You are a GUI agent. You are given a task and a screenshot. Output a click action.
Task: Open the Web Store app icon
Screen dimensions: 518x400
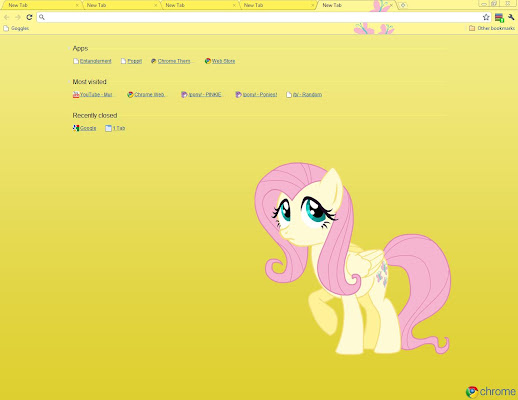click(x=208, y=61)
